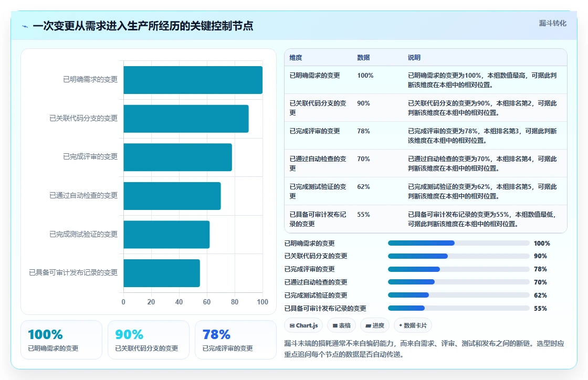Click the lightning icon beside the title
The width and height of the screenshot is (588, 380).
(25, 26)
